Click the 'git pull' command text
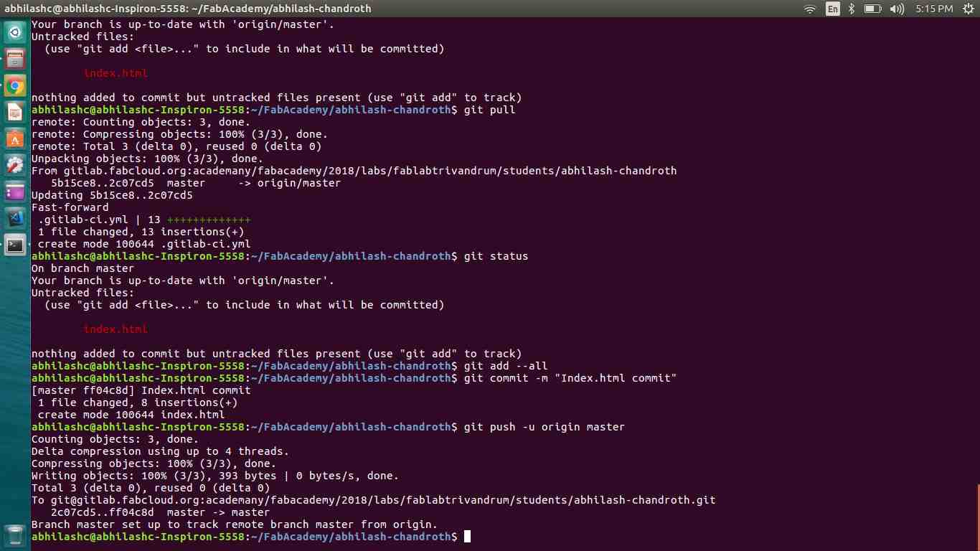The width and height of the screenshot is (980, 551). click(x=490, y=110)
